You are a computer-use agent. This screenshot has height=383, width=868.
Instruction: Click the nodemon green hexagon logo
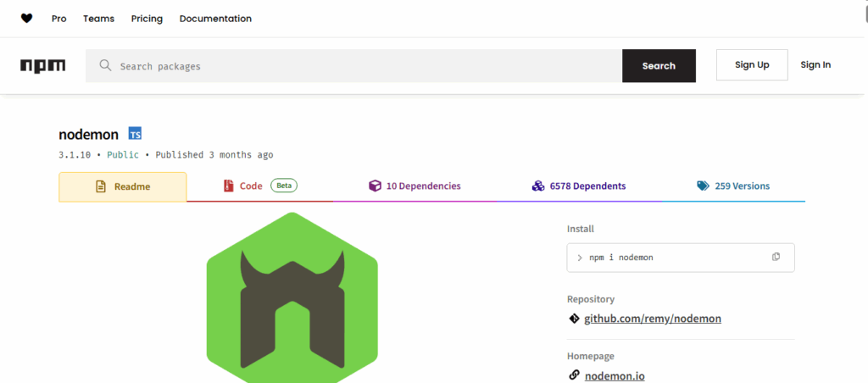point(292,297)
